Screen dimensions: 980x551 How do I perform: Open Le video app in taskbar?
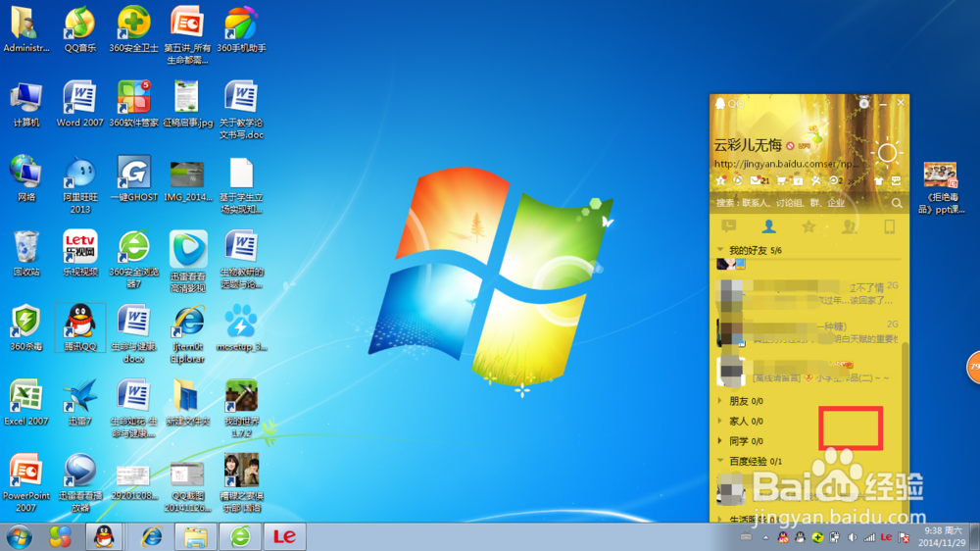pyautogui.click(x=284, y=536)
